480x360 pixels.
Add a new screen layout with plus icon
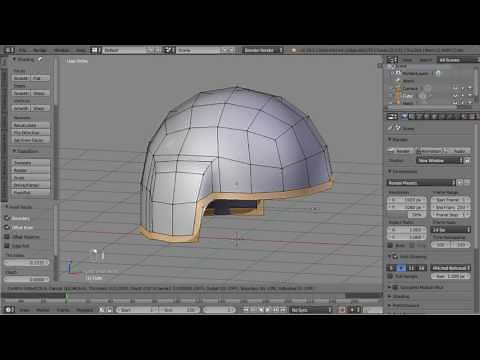click(151, 50)
